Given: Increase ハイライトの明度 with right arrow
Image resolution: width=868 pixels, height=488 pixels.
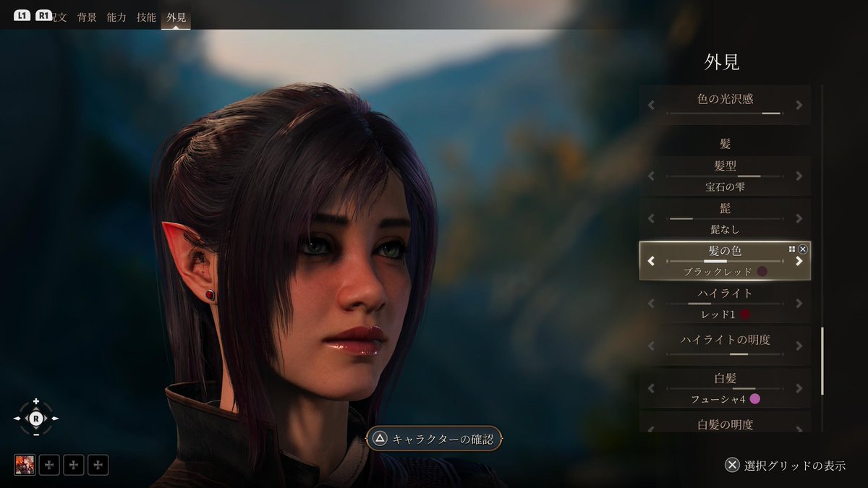Looking at the screenshot, I should click(799, 346).
